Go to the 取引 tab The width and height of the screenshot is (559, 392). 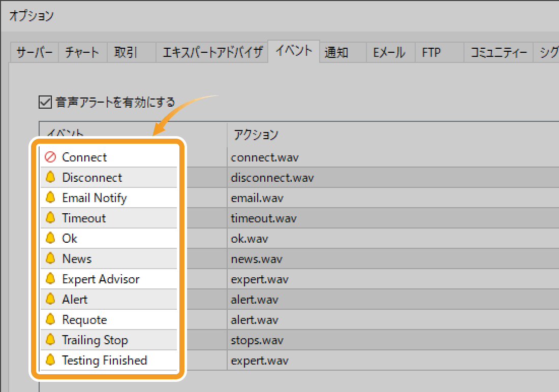(x=126, y=52)
